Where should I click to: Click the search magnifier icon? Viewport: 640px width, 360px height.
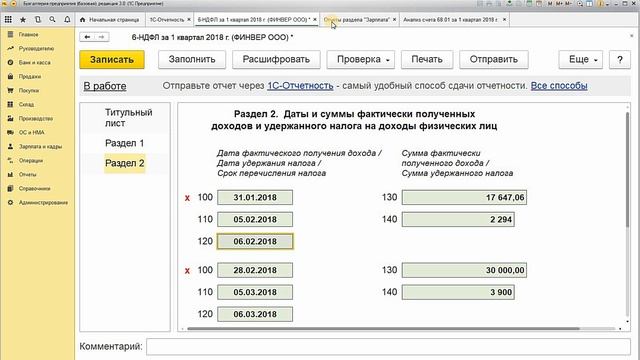[x=52, y=19]
